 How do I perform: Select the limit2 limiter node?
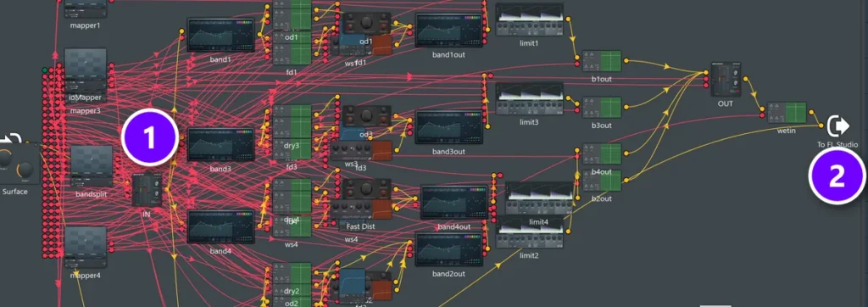click(x=531, y=232)
